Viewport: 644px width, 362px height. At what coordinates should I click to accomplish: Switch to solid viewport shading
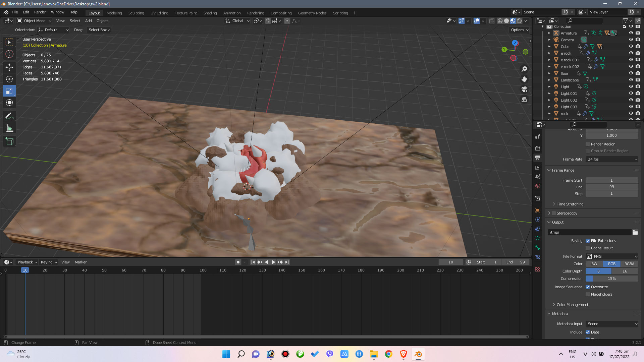coord(506,21)
